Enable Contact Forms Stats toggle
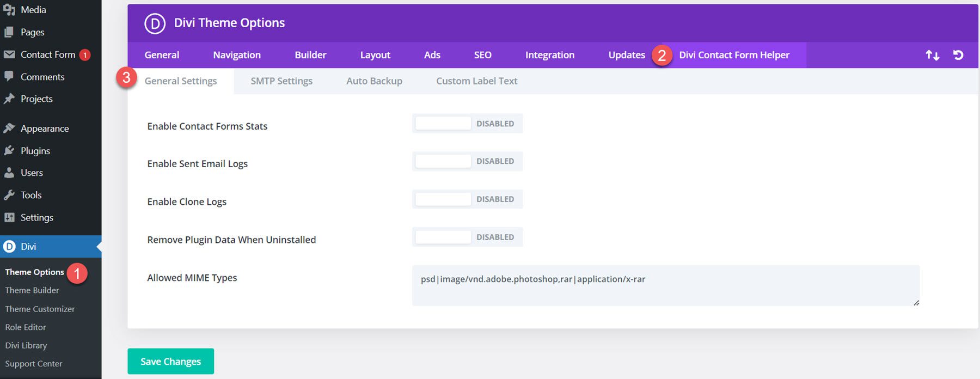This screenshot has width=980, height=379. (467, 124)
